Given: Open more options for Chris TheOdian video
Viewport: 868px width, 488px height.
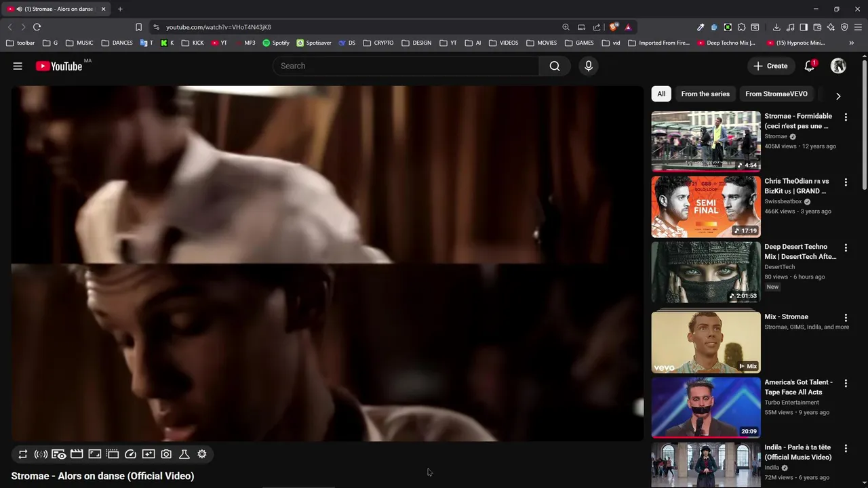Looking at the screenshot, I should pyautogui.click(x=846, y=182).
